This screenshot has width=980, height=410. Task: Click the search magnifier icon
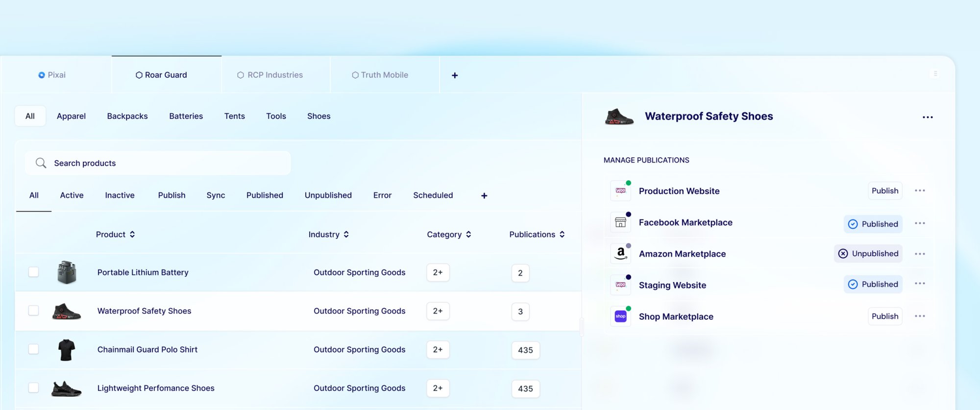(x=41, y=163)
